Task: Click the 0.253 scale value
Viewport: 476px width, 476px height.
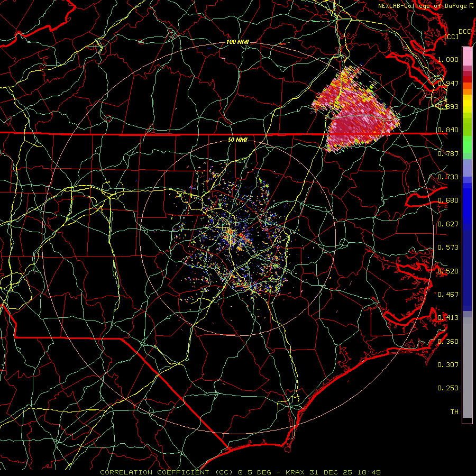Action: click(448, 388)
